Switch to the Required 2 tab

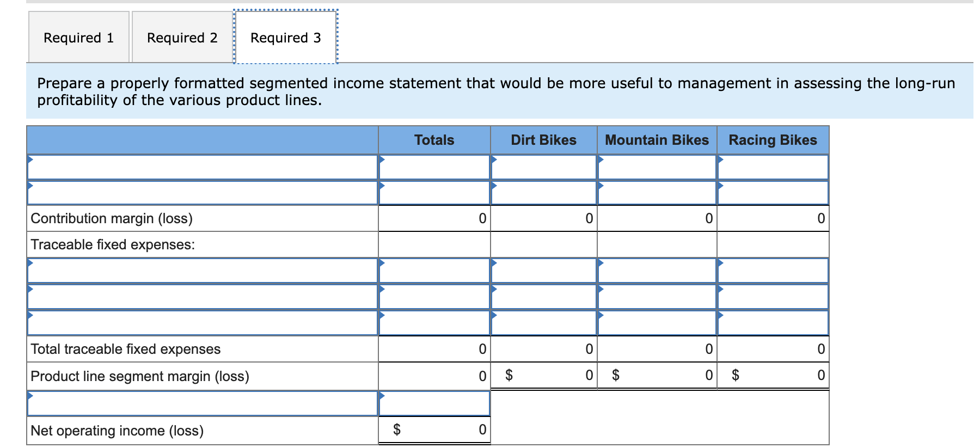point(182,36)
